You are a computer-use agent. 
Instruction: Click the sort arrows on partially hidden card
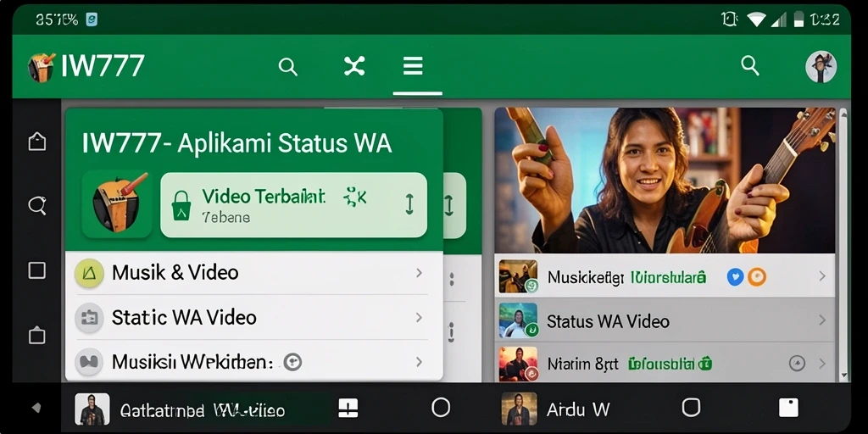pos(449,205)
